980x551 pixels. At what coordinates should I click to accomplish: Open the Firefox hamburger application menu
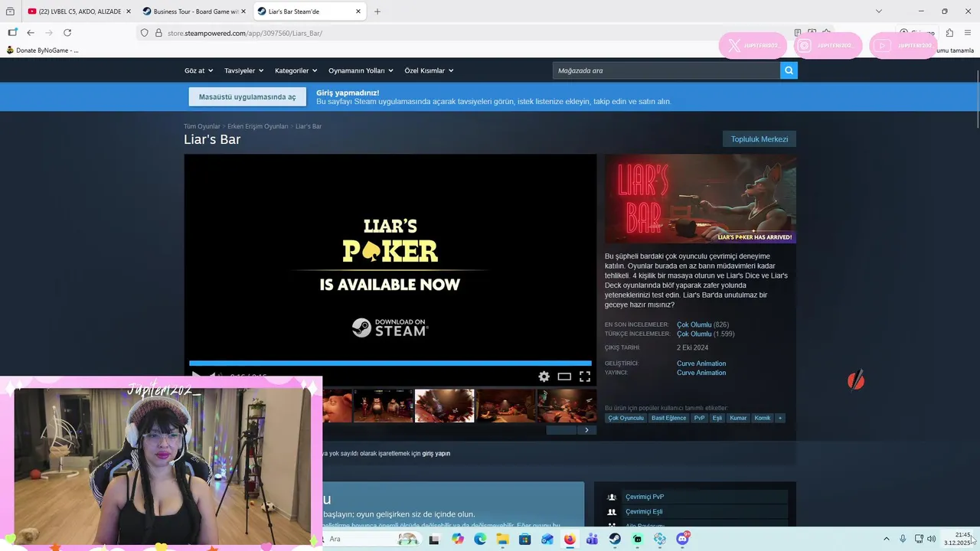[x=969, y=33]
